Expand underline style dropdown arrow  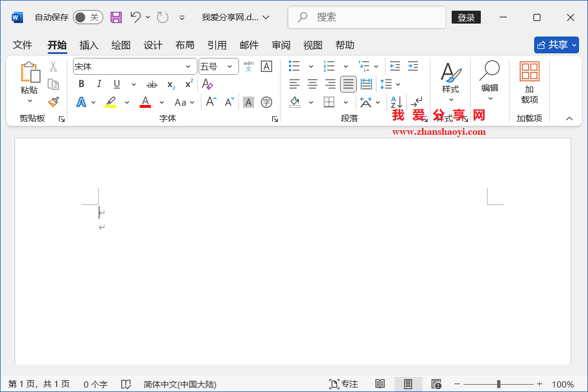click(x=134, y=84)
